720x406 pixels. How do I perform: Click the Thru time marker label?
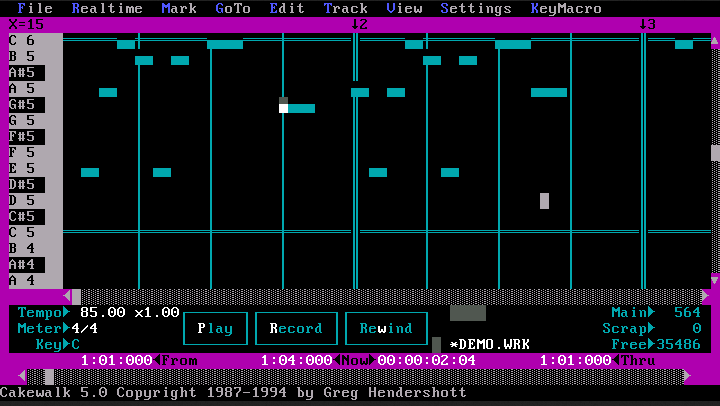(x=638, y=361)
